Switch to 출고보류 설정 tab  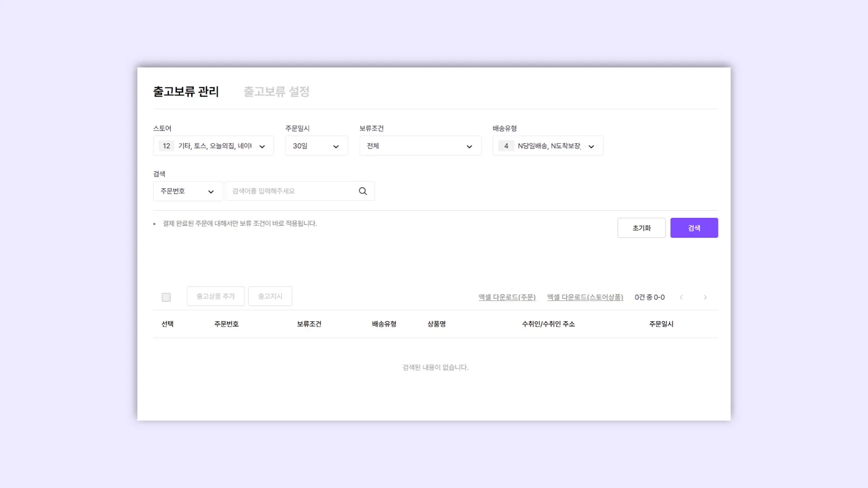pyautogui.click(x=276, y=92)
